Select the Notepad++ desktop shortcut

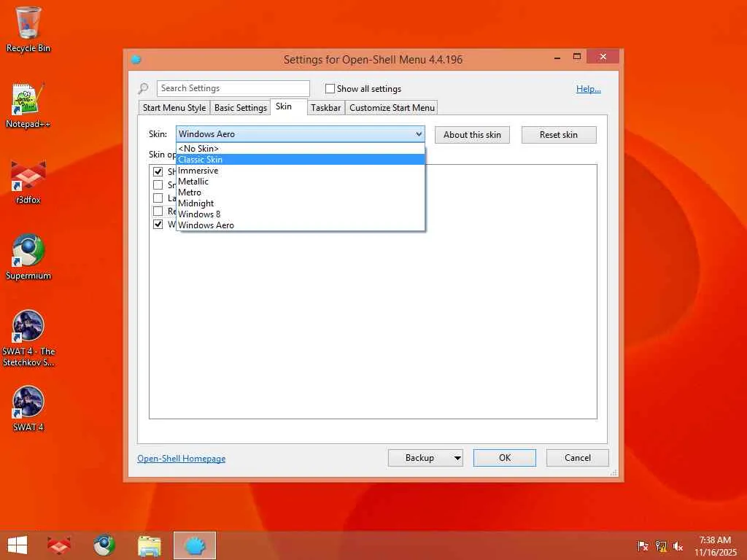pyautogui.click(x=28, y=105)
